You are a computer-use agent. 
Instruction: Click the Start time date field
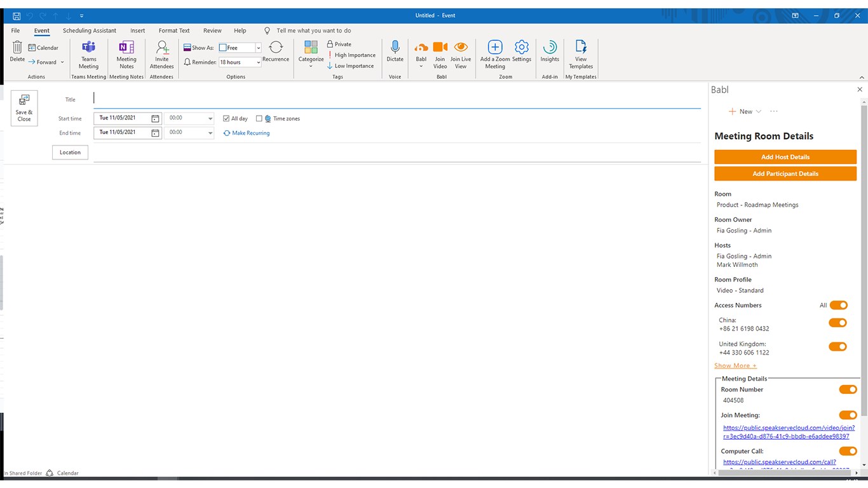(123, 119)
